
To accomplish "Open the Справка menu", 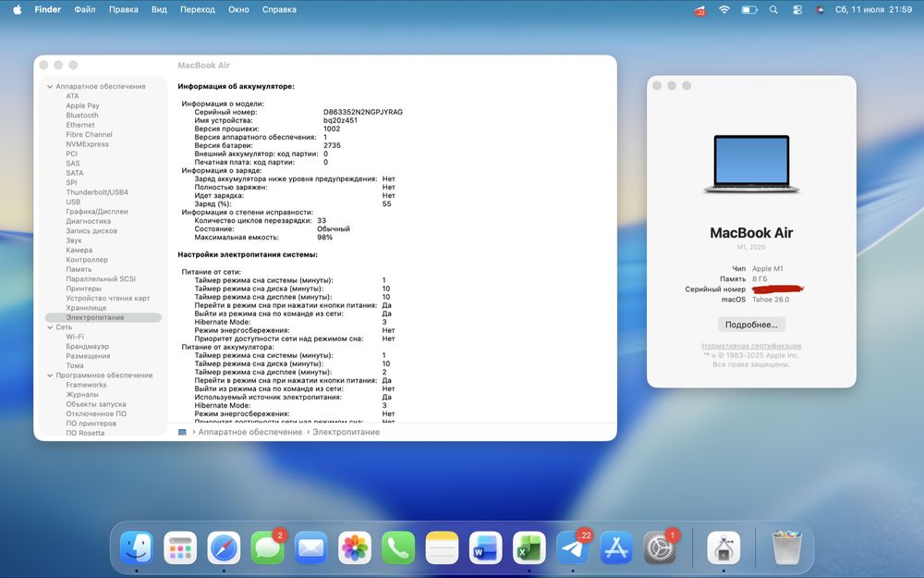I will (279, 9).
